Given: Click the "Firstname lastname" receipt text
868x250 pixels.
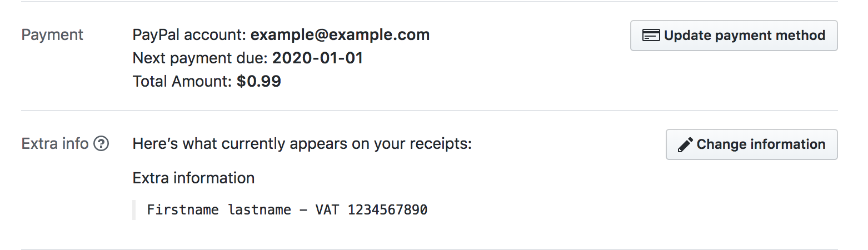Looking at the screenshot, I should point(219,210).
